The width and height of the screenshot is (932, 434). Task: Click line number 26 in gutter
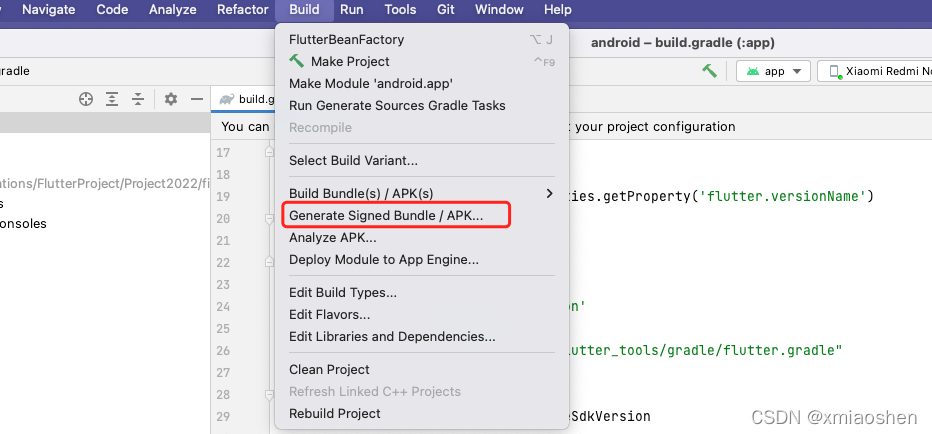pos(223,351)
